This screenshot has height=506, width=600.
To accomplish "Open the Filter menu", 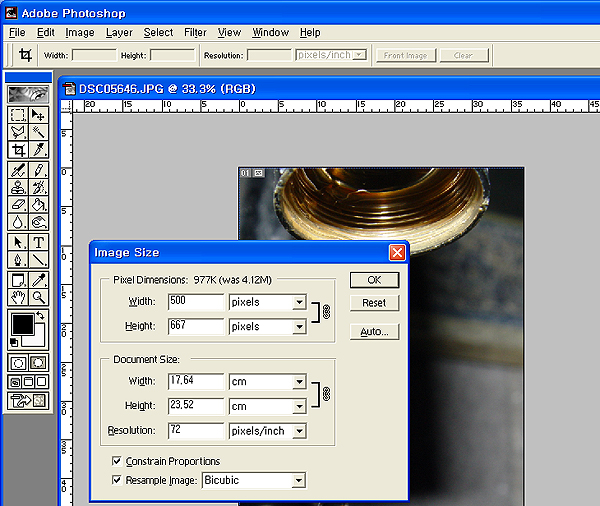I will coord(195,33).
